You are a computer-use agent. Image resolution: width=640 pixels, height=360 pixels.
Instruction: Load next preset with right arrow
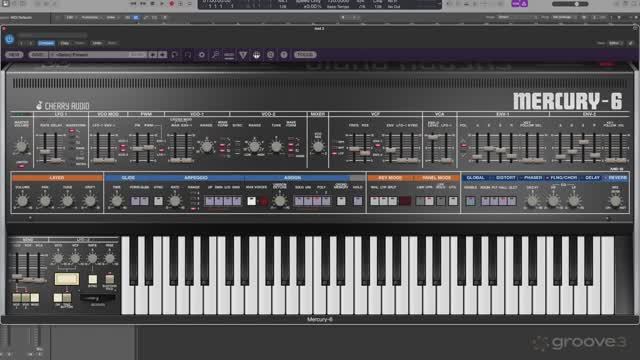(162, 55)
